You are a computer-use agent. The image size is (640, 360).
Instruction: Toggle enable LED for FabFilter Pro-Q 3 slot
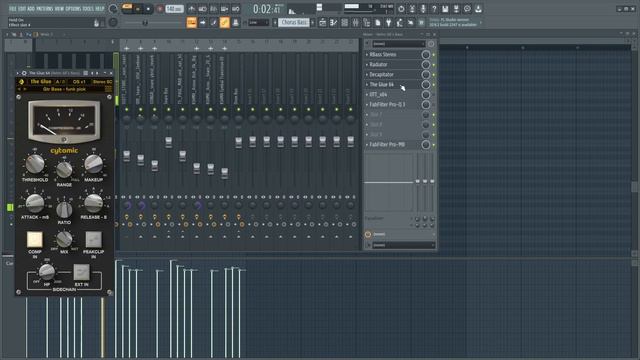[x=434, y=104]
